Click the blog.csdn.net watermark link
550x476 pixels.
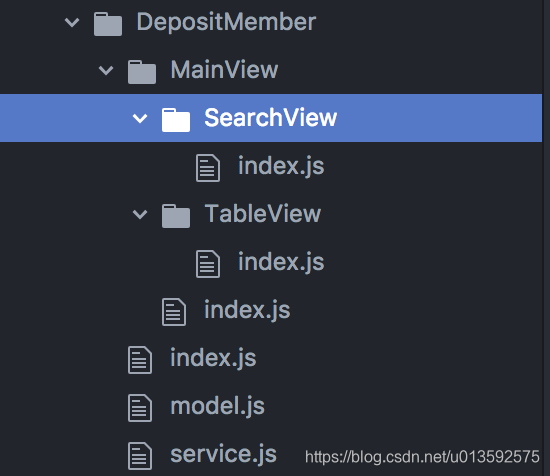pos(422,457)
